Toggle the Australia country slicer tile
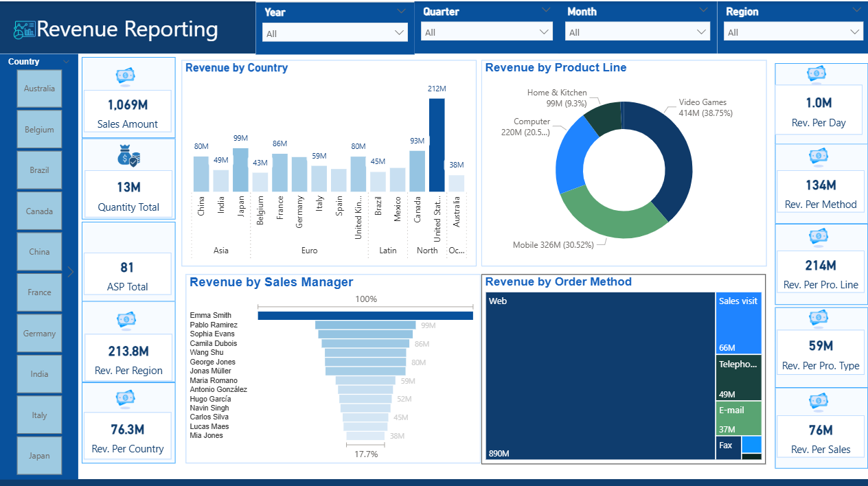The height and width of the screenshot is (486, 868). (x=39, y=89)
